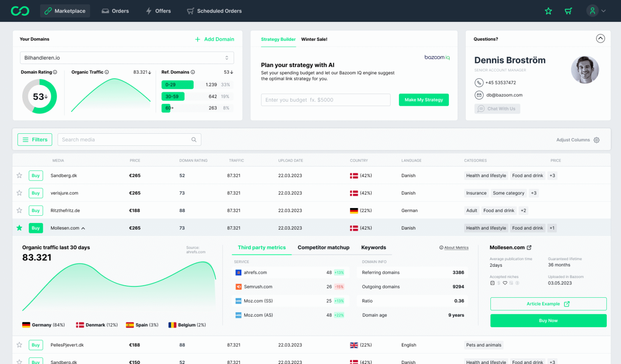Open the Bilhandleren.io domain dropdown

click(x=127, y=58)
